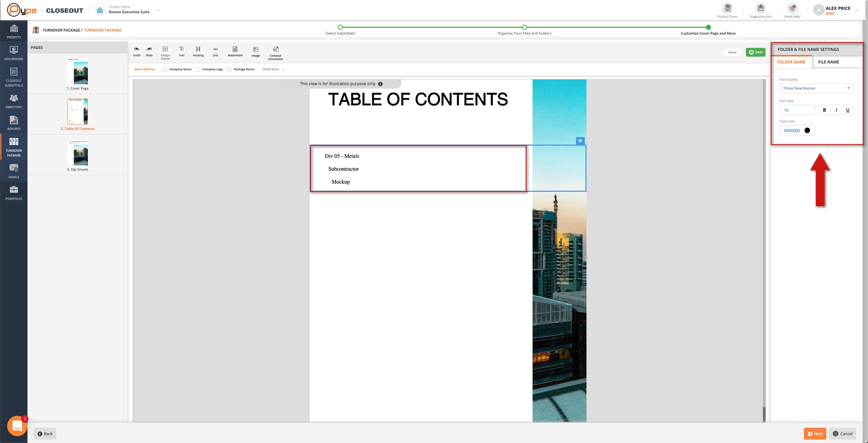
Task: Open the Project Name dropdown
Action: pos(159,10)
